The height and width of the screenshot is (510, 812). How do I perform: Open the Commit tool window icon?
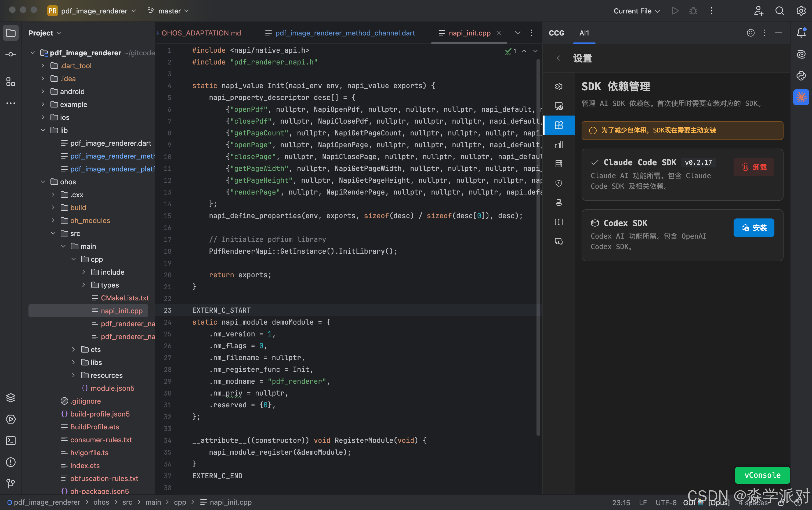coord(11,54)
